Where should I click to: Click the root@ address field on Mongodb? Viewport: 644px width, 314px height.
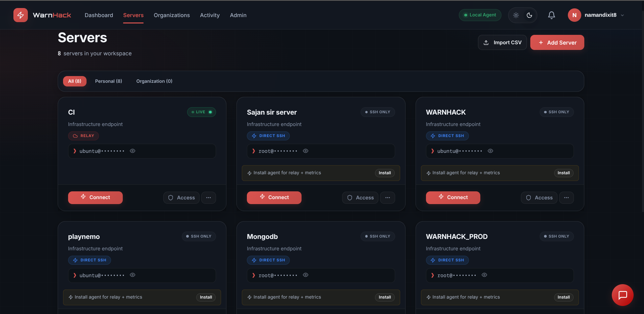[321, 275]
